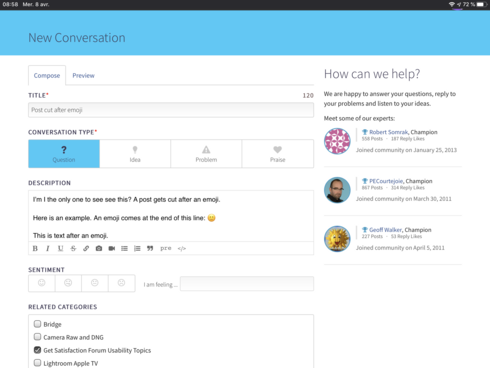This screenshot has width=490, height=368.
Task: Pick the third sentiment face icon
Action: [95, 283]
